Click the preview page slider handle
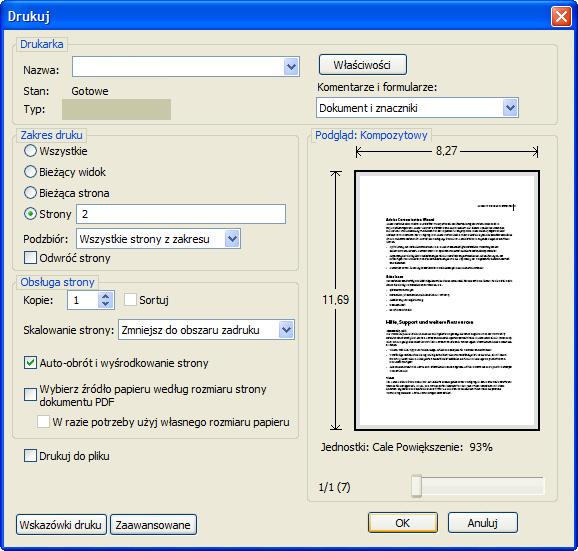The height and width of the screenshot is (551, 578). pyautogui.click(x=417, y=486)
